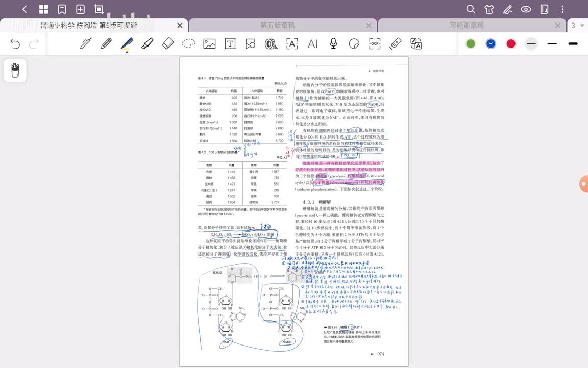Switch to the 第五版草稿 tab

(x=278, y=25)
